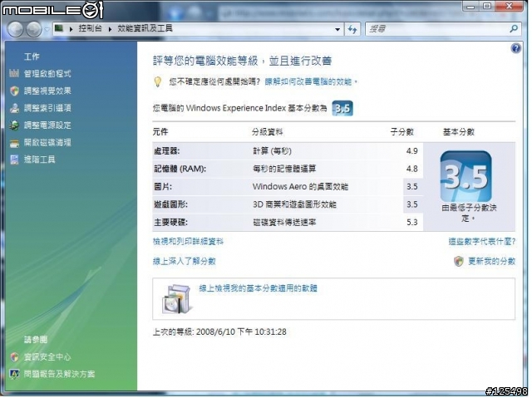Click the refresh button next to address bar
Viewport: 532px width, 398px height.
(352, 29)
